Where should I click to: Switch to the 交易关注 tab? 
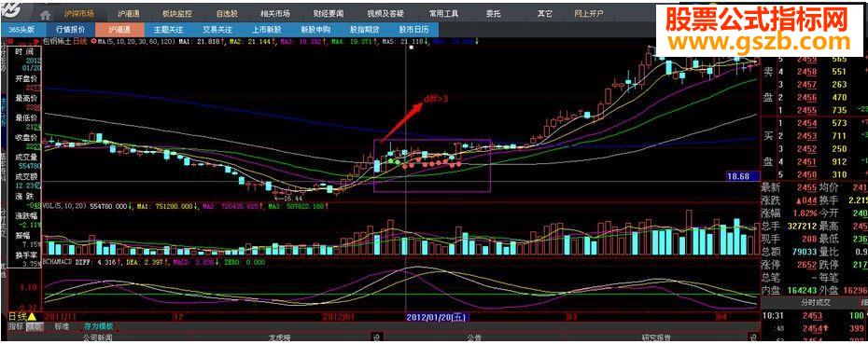pos(217,30)
